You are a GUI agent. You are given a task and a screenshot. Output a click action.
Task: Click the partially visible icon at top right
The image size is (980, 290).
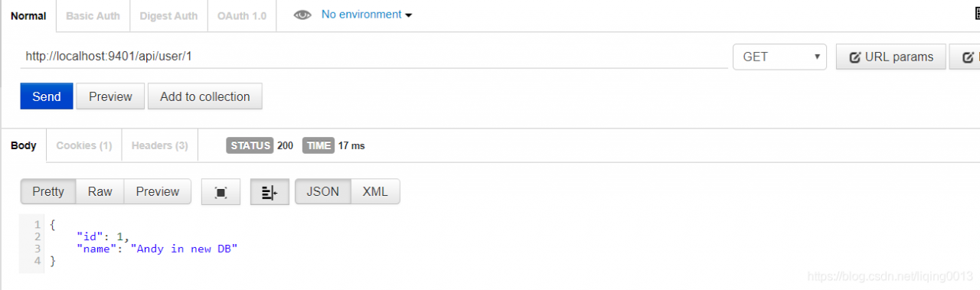tap(976, 14)
